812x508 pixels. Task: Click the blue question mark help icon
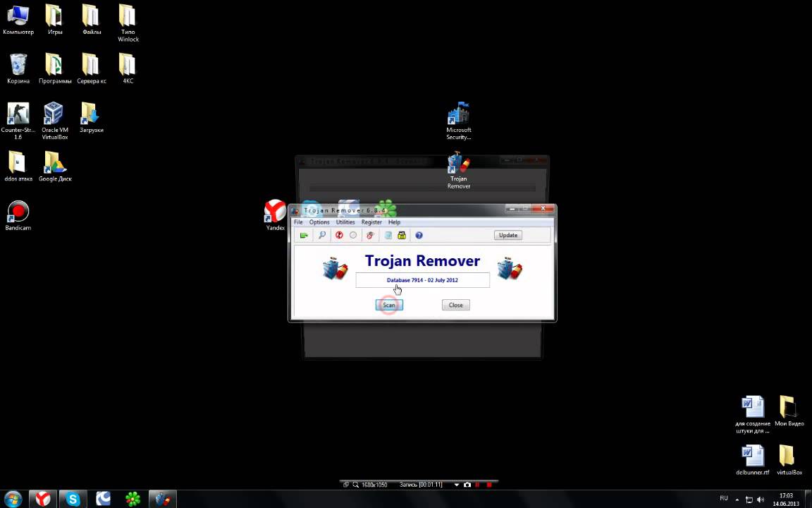click(x=419, y=236)
